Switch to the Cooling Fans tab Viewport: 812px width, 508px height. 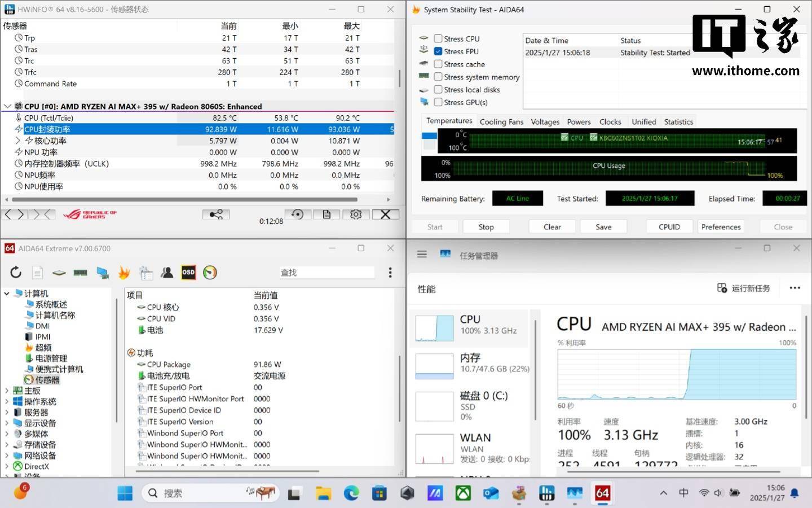tap(501, 122)
